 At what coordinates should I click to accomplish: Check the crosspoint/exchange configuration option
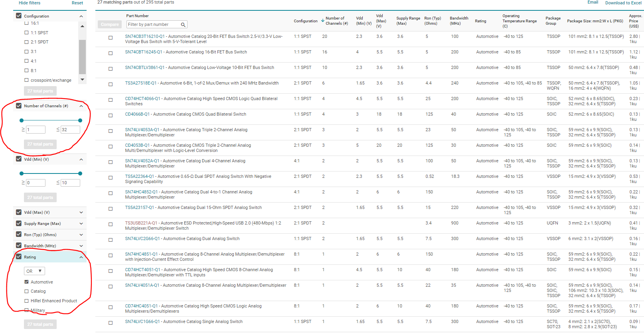[x=27, y=80]
